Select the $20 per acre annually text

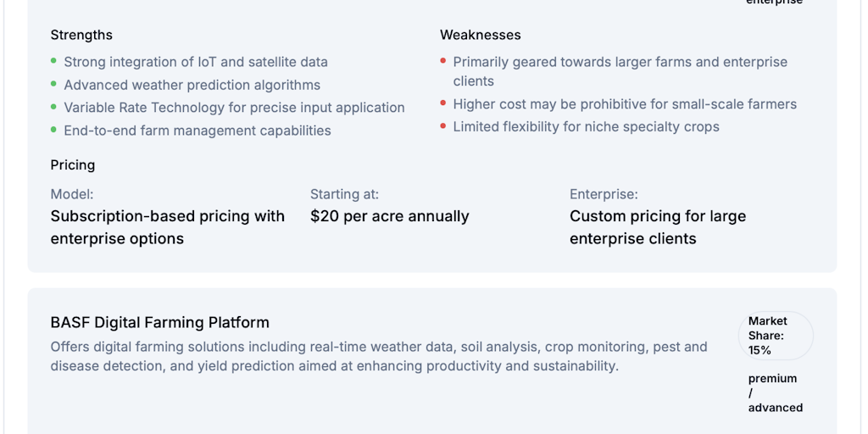click(x=390, y=216)
